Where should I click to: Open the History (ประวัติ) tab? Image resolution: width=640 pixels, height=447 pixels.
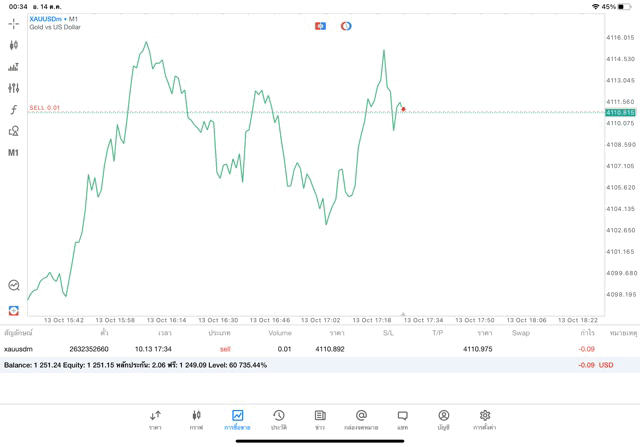pos(278,419)
